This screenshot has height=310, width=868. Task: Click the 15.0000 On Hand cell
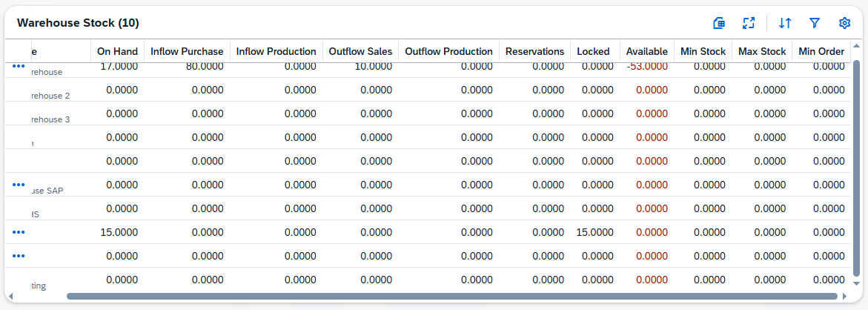click(119, 233)
